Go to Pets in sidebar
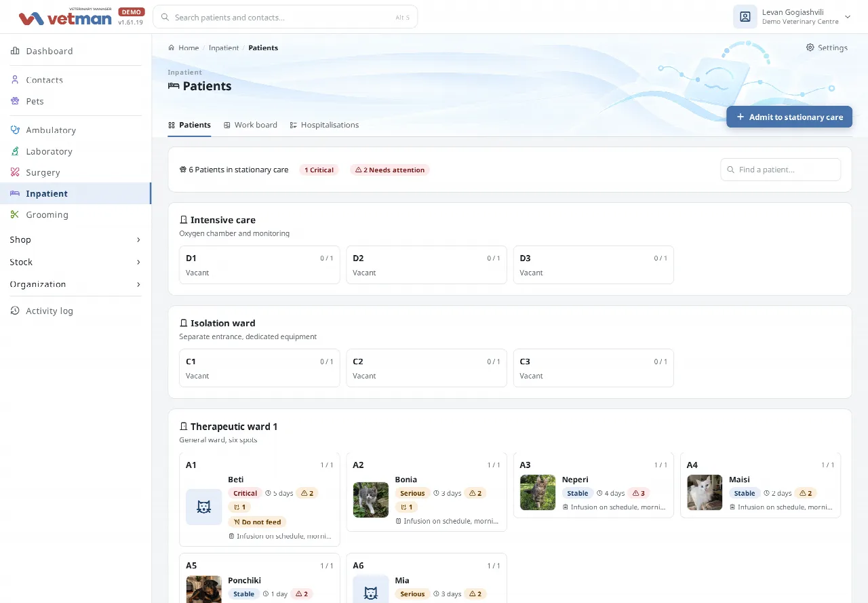Screen dimensions: 868x603 [x=75, y=101]
